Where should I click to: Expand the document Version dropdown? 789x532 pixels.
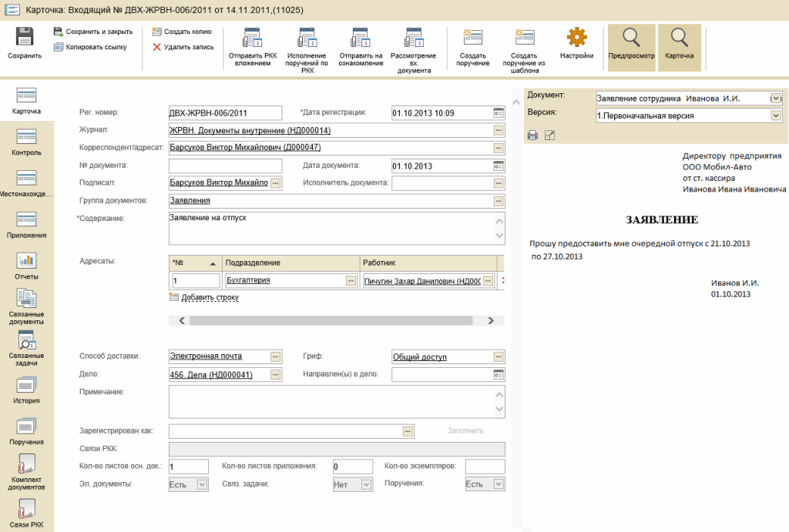click(776, 115)
